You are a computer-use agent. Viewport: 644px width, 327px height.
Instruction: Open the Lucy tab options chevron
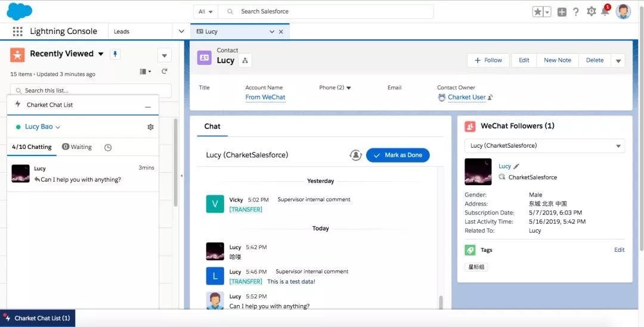[271, 32]
